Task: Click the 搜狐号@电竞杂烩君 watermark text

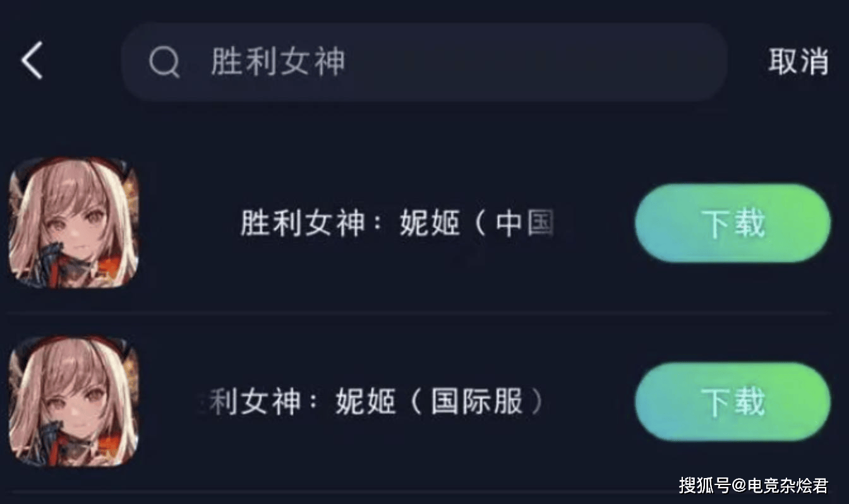Action: point(753,485)
